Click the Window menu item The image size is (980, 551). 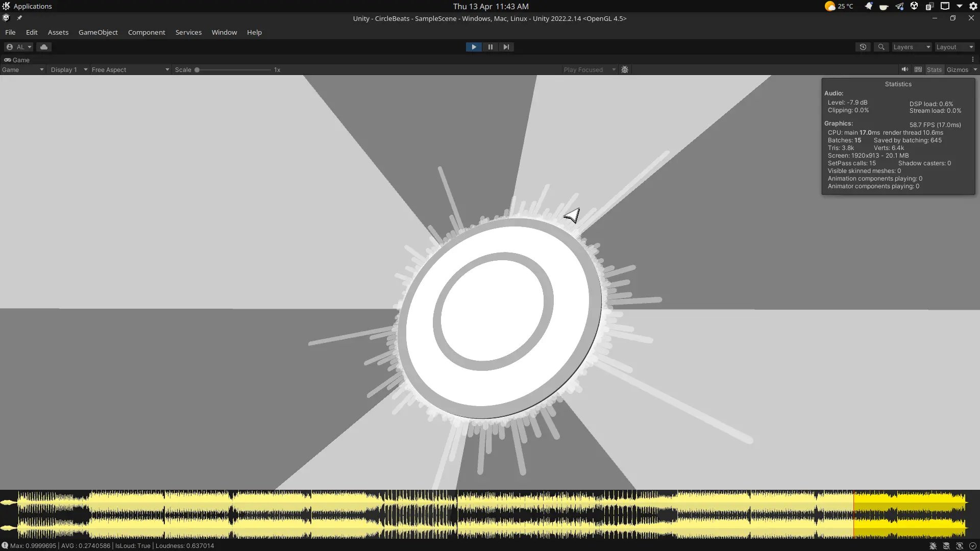[x=224, y=32]
